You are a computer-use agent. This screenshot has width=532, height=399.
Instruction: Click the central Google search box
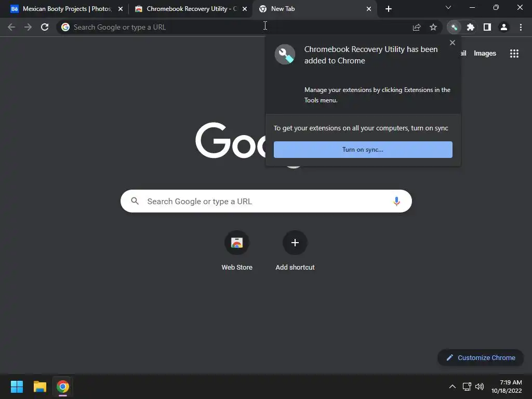click(267, 201)
